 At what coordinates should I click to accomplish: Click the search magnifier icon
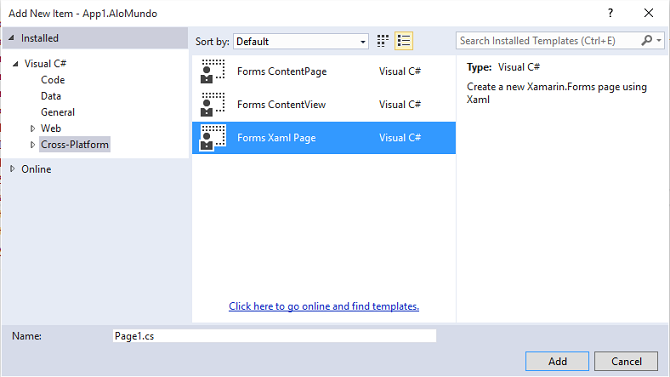point(646,41)
